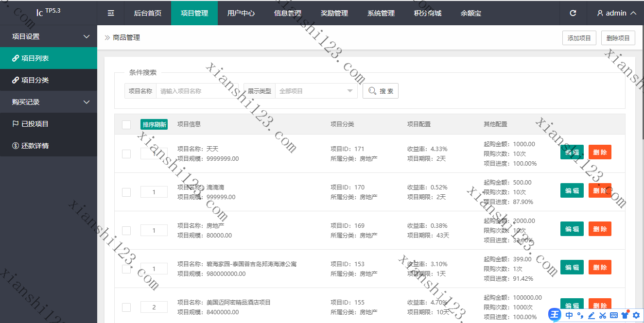
Task: Click sort order field for project ID 169
Action: [154, 230]
